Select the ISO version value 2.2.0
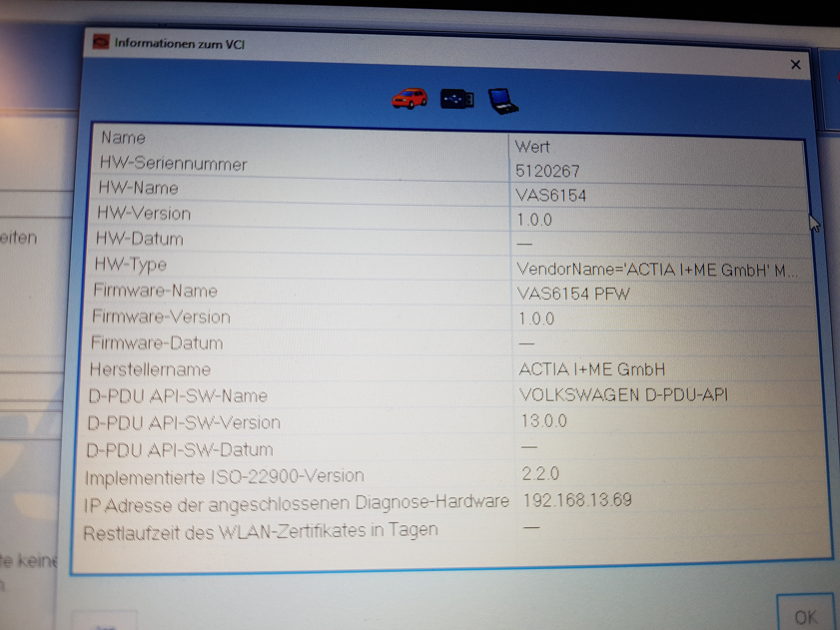The height and width of the screenshot is (630, 840). pos(540,474)
